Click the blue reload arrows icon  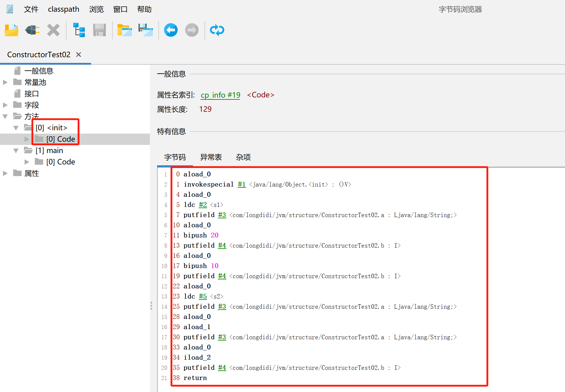pyautogui.click(x=217, y=30)
